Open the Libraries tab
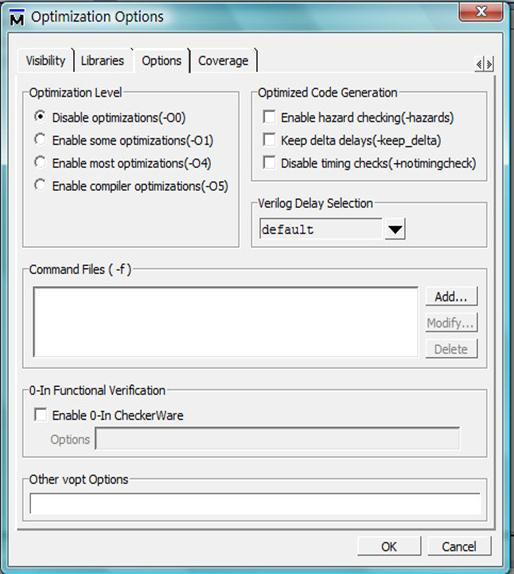Screen dimensions: 514x574 tap(103, 60)
